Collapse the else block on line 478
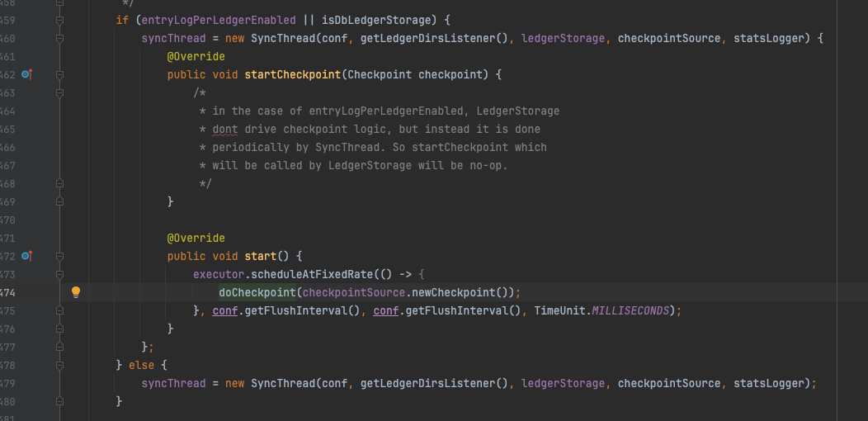Viewport: 868px width, 421px height. [59, 366]
